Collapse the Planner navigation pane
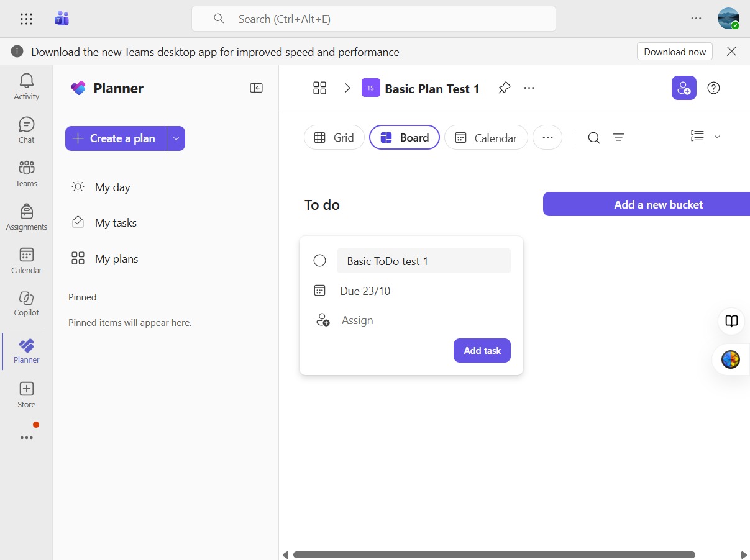Viewport: 750px width, 560px height. tap(256, 88)
